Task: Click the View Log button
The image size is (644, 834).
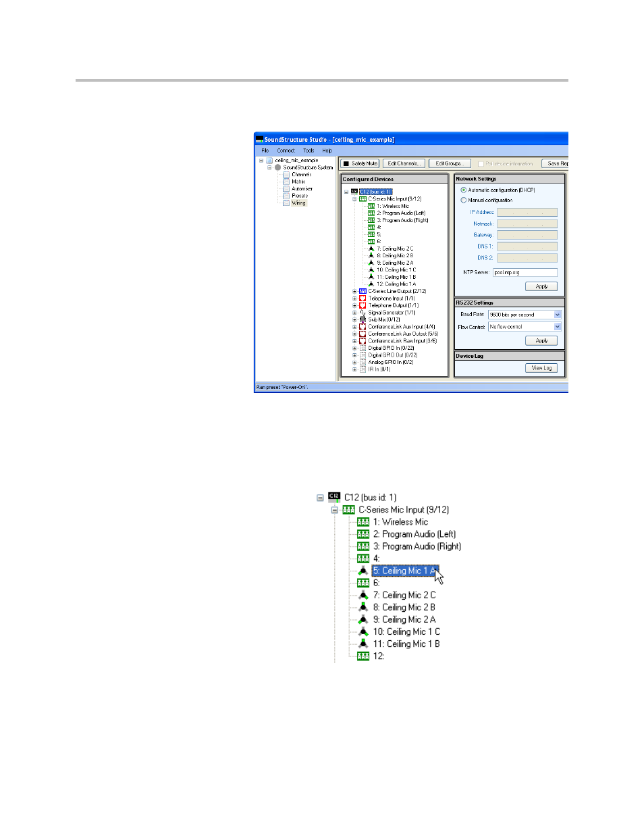Action: point(541,368)
